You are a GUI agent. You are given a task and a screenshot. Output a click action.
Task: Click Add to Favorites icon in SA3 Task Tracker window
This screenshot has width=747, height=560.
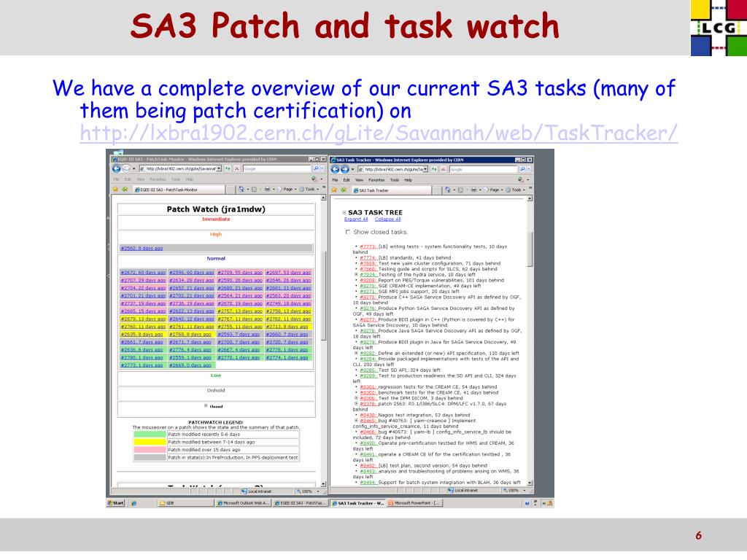344,190
